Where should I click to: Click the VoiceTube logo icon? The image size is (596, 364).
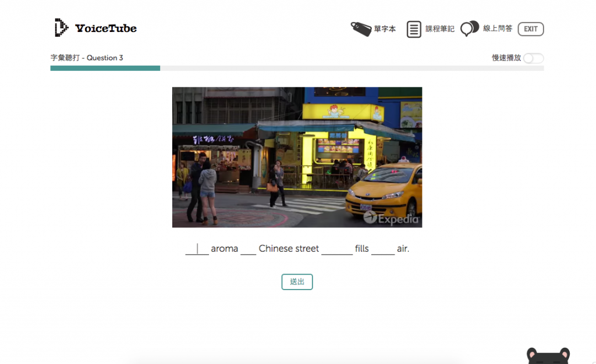60,27
